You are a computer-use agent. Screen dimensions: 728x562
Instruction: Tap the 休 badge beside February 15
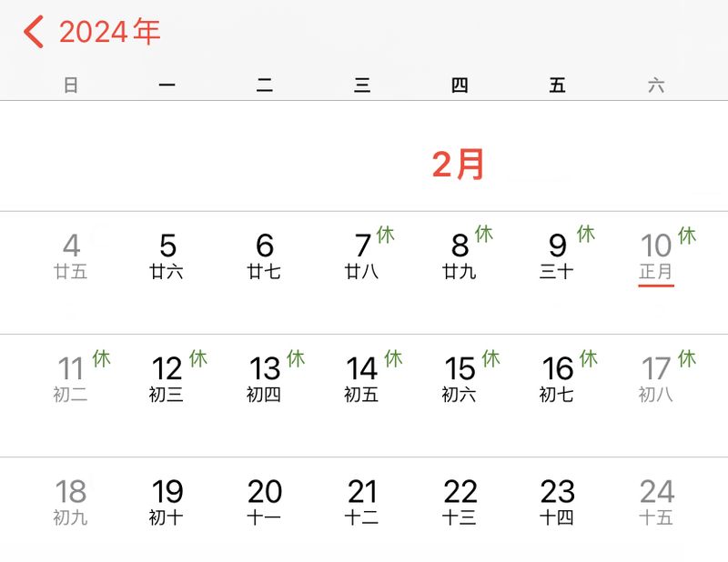(x=490, y=358)
